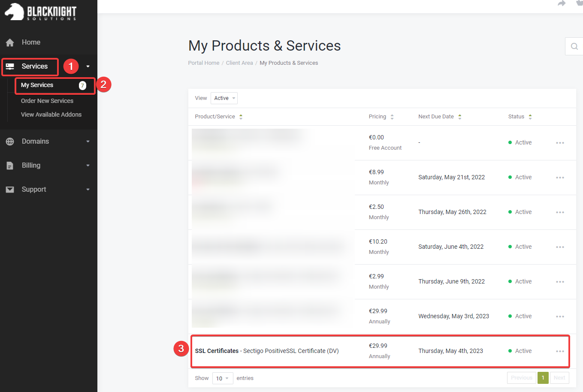Open the three-dot menu for Free Account row
The width and height of the screenshot is (583, 392).
click(560, 143)
